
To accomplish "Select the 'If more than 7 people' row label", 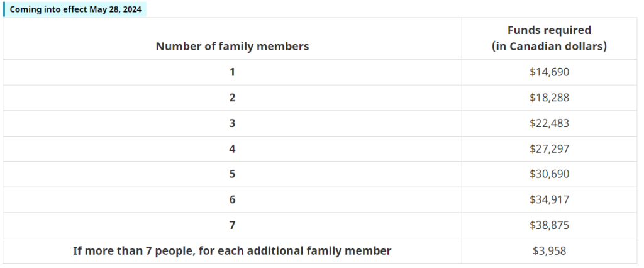I will coord(232,251).
